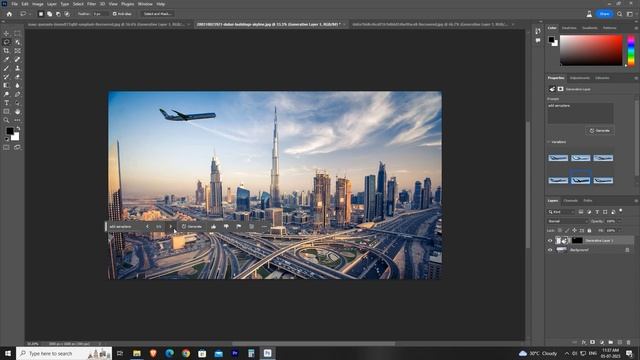
Task: Select the Brush tool
Action: tap(6, 68)
